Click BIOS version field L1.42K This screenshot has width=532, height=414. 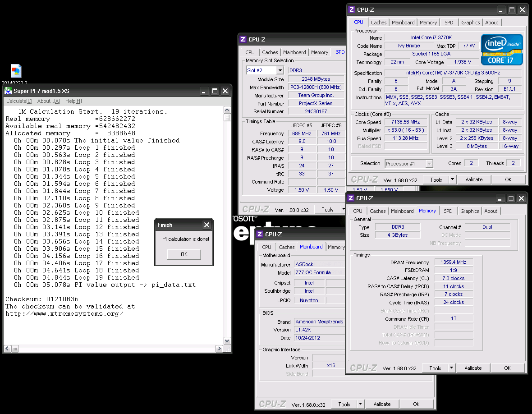pyautogui.click(x=319, y=330)
